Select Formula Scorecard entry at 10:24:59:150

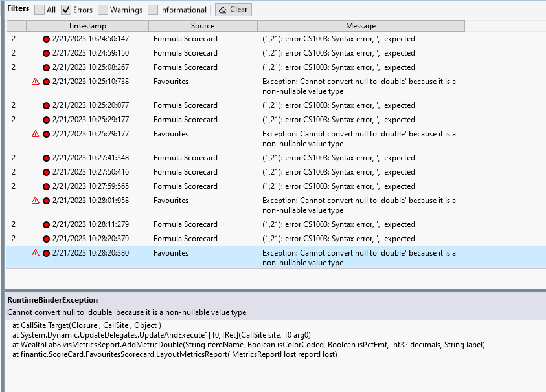pyautogui.click(x=276, y=53)
